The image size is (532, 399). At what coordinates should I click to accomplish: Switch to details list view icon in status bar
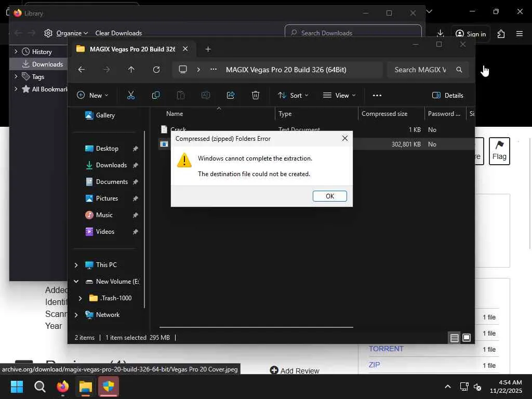(454, 338)
